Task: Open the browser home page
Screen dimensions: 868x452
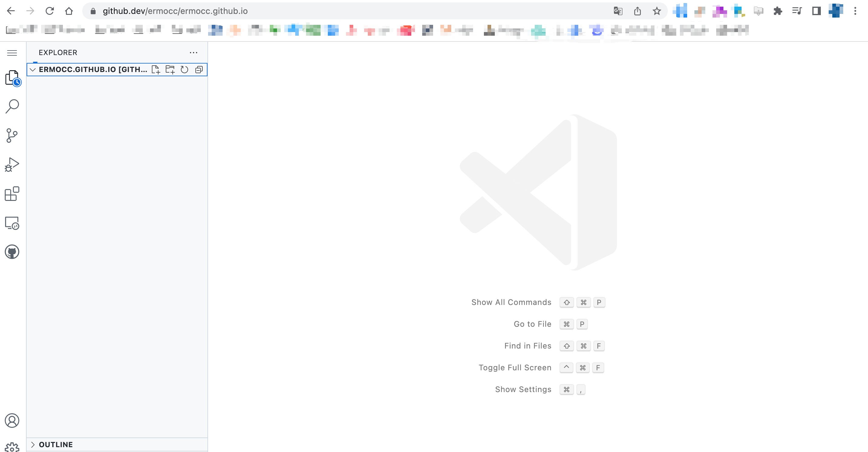Action: [x=69, y=11]
